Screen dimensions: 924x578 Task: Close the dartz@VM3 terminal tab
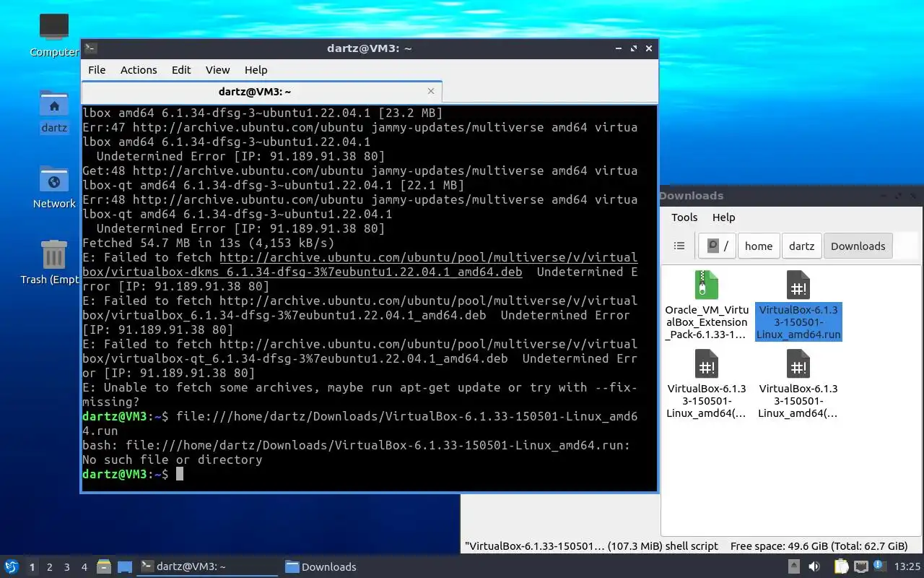(431, 91)
